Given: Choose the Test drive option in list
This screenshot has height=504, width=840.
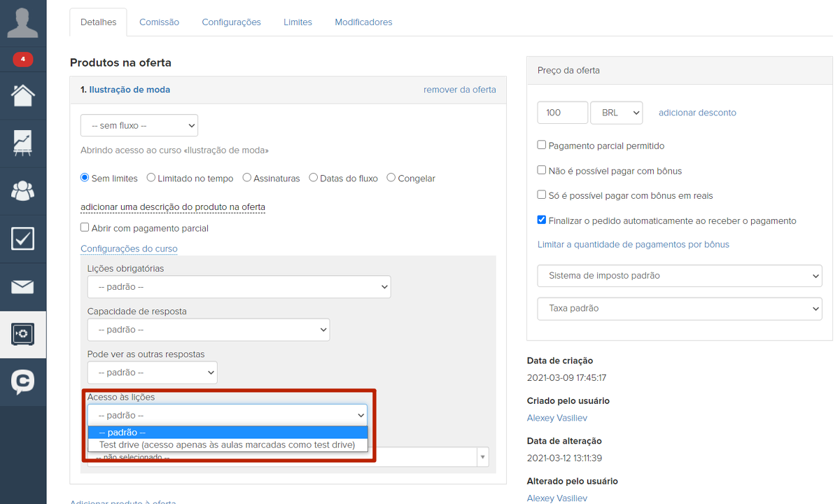Looking at the screenshot, I should (x=227, y=444).
